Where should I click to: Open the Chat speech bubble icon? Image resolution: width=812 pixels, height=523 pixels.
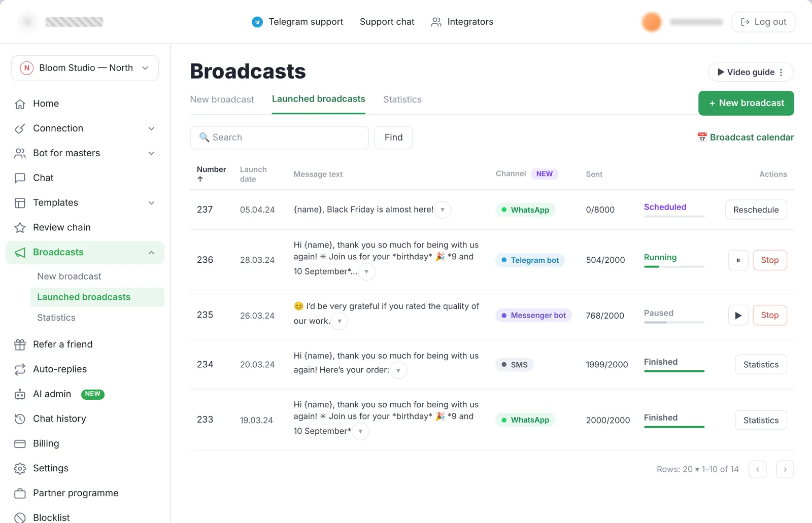click(20, 178)
